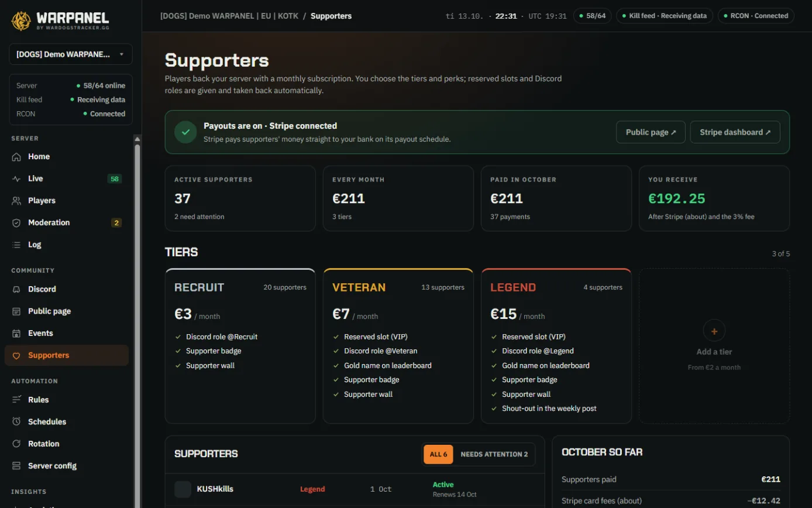The width and height of the screenshot is (812, 508).
Task: Click the WARPANEL wolf logo icon
Action: pyautogui.click(x=21, y=21)
